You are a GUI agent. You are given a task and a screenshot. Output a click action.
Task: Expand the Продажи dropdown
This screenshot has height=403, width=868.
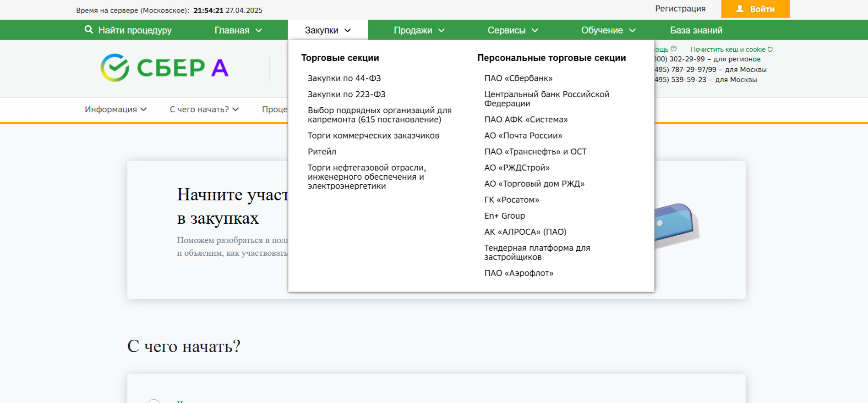419,30
